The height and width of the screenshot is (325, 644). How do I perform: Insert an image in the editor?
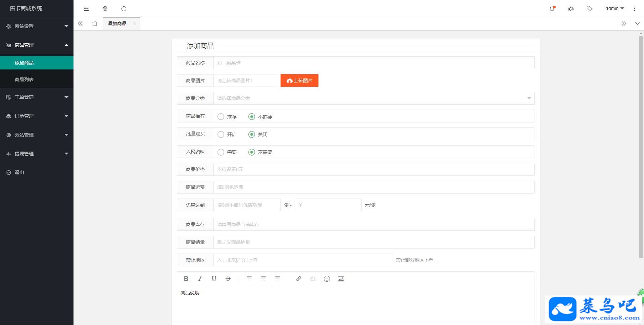[x=341, y=279]
